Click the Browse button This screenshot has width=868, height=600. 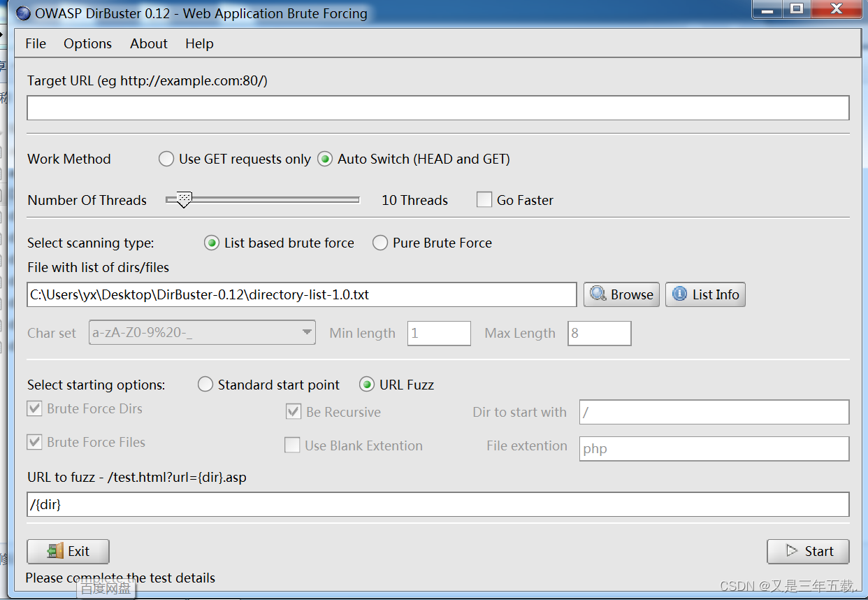pos(621,294)
